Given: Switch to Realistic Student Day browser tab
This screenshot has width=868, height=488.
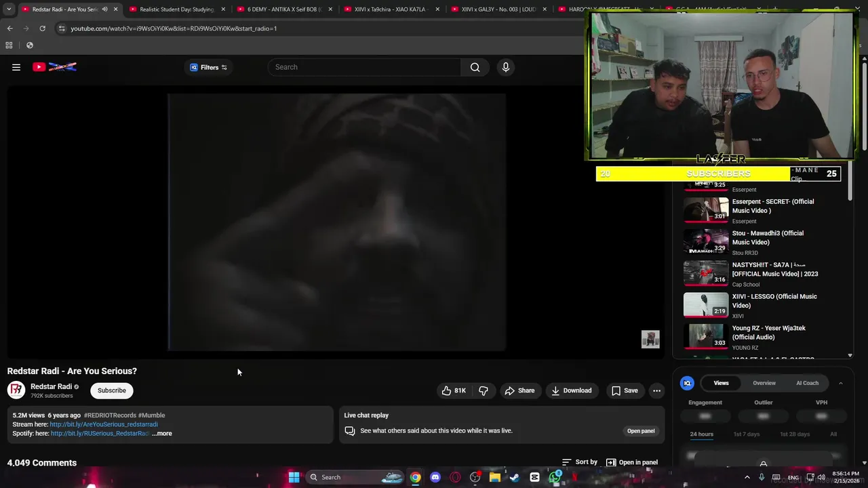Looking at the screenshot, I should pos(176,9).
